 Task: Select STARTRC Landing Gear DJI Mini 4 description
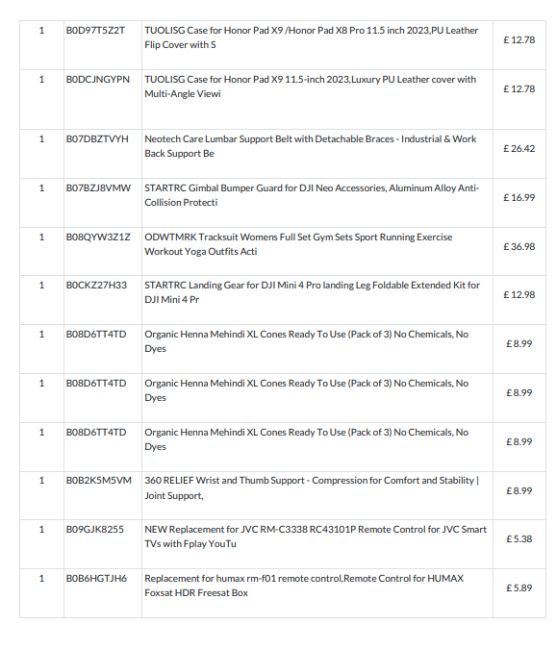pos(312,292)
